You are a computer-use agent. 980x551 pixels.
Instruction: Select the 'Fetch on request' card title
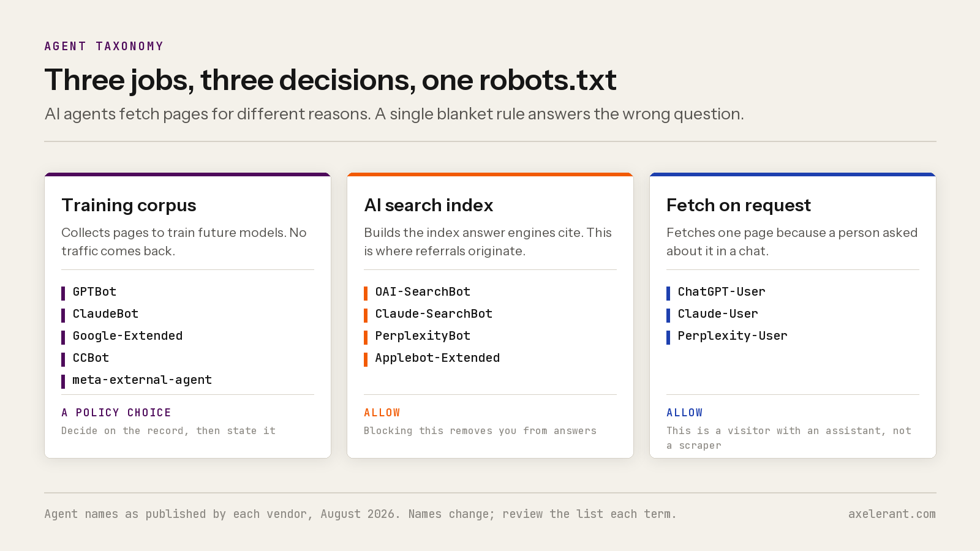(738, 205)
